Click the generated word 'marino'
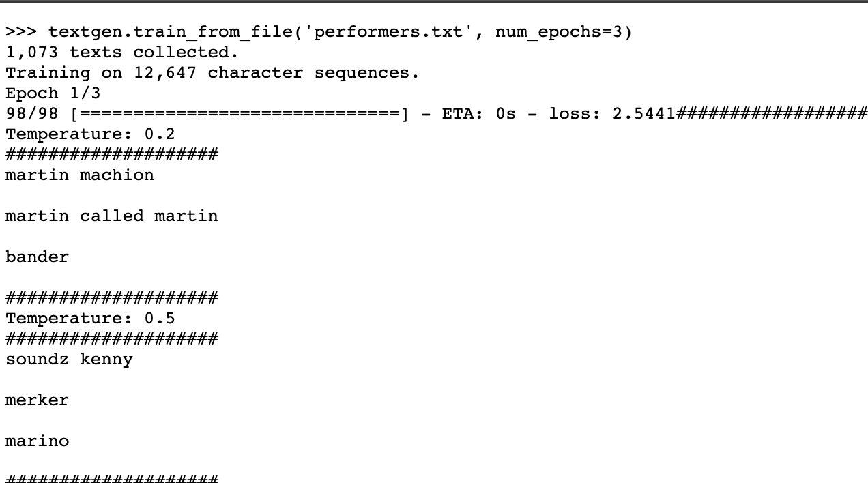The height and width of the screenshot is (483, 868). tap(38, 441)
